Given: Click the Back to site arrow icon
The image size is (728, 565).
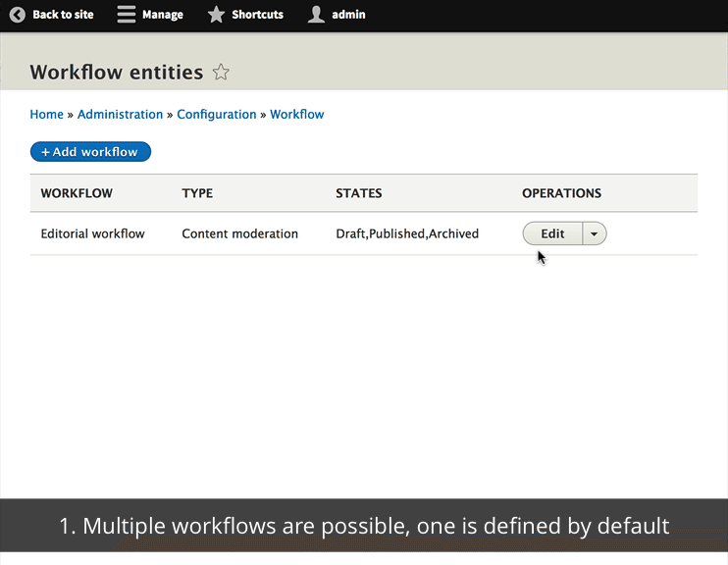Looking at the screenshot, I should pos(18,15).
